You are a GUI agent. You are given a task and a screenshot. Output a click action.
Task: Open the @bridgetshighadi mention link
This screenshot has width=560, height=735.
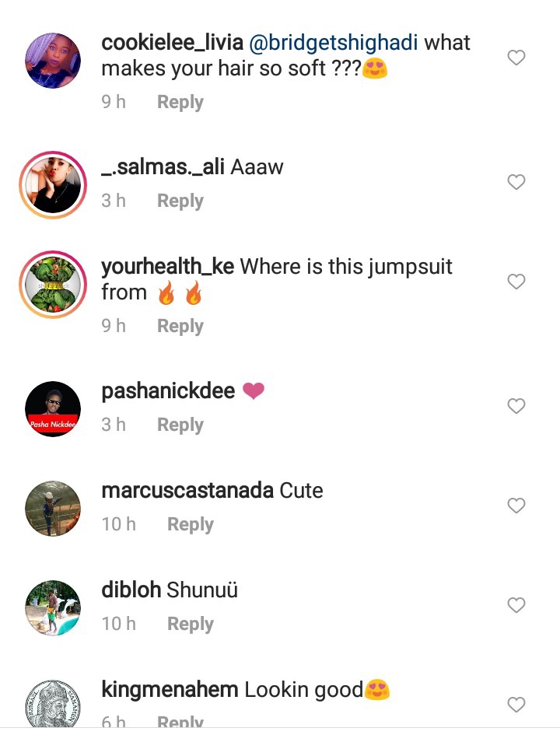click(333, 43)
